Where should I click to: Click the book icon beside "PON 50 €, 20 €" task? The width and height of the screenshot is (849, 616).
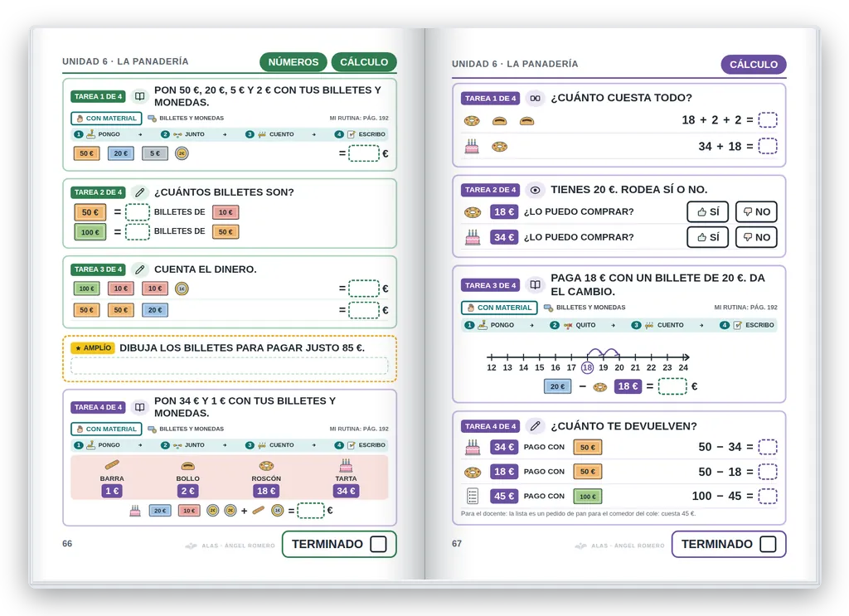139,96
